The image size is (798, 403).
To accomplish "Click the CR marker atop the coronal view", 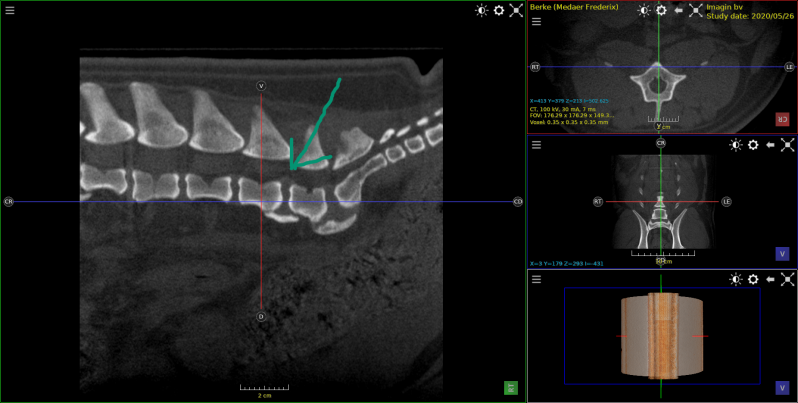I will pos(661,143).
